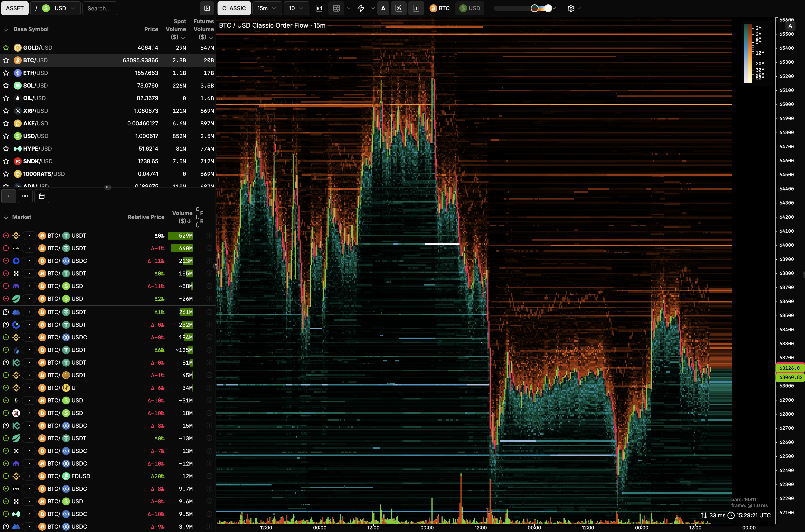
Task: Click the latency arrows icon beside 33 ms
Action: (x=704, y=515)
